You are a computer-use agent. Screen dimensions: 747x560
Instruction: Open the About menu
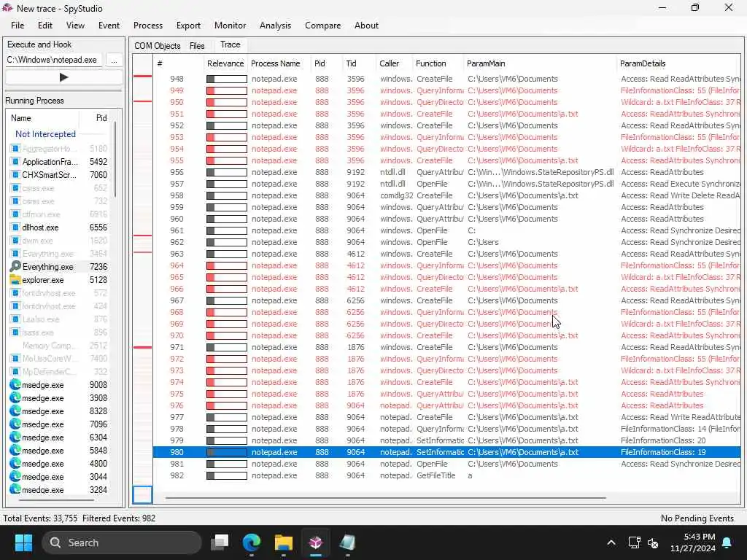point(366,26)
